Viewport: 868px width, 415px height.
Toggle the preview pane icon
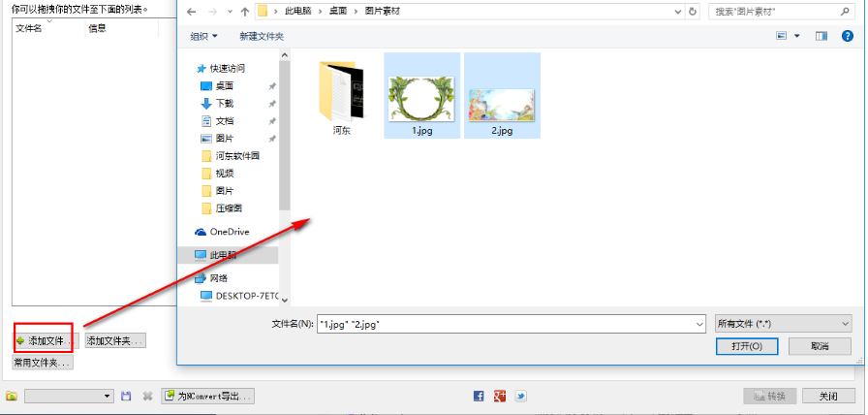coord(821,36)
